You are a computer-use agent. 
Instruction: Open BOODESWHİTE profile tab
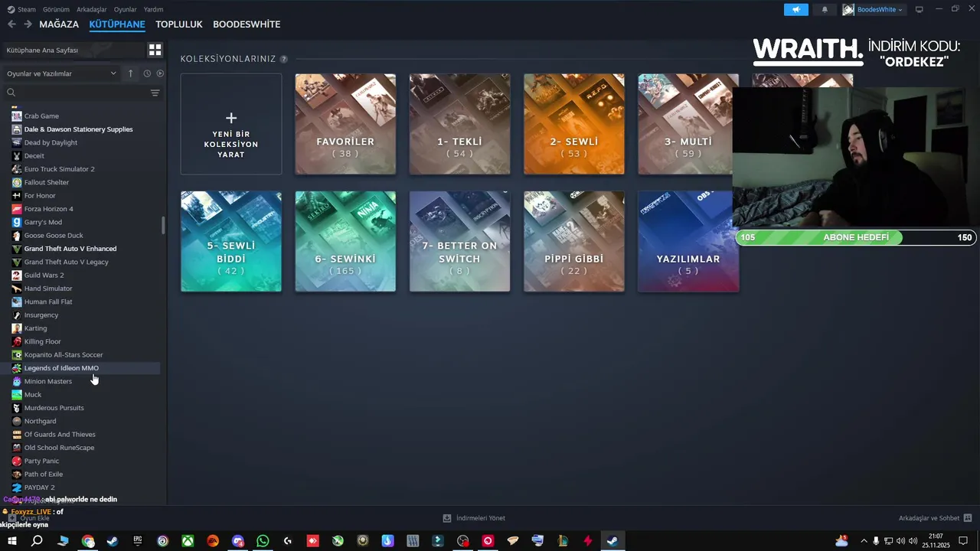point(247,24)
